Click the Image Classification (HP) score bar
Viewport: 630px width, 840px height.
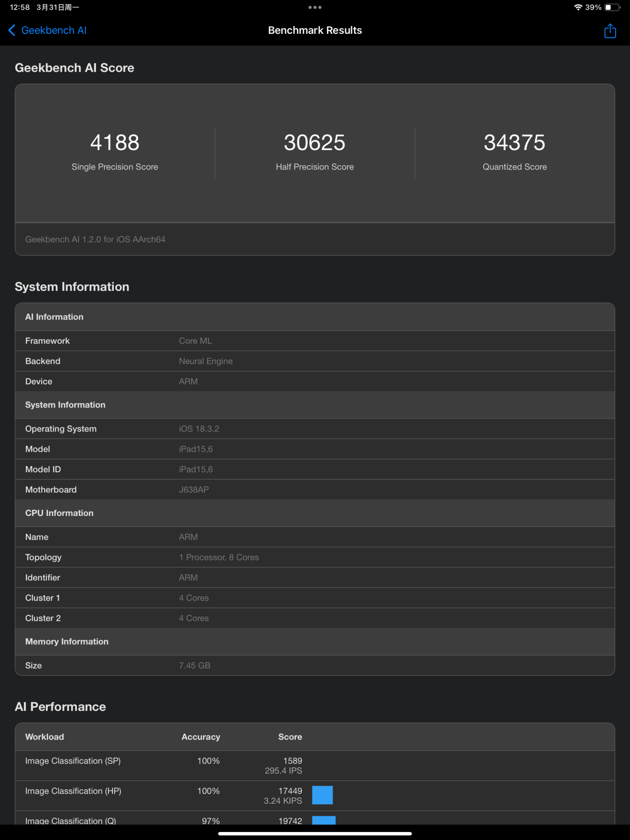pyautogui.click(x=322, y=795)
